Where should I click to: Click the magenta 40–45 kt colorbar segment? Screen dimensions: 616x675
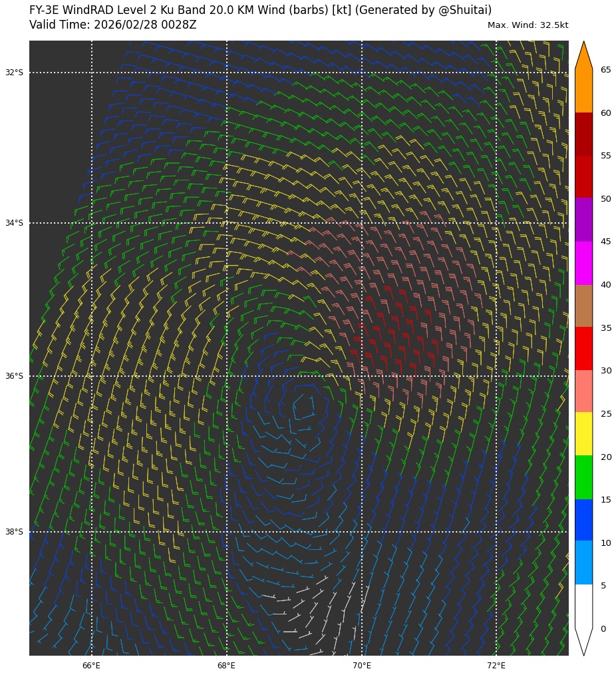click(x=583, y=263)
